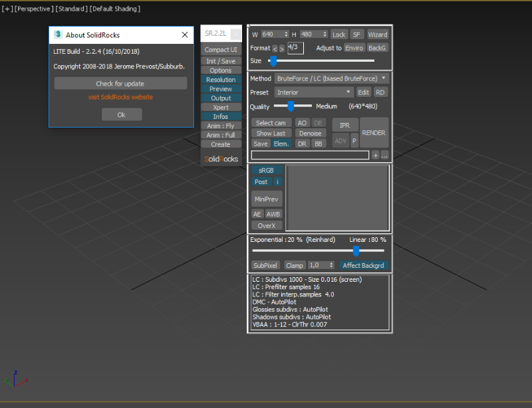Toggle the Post button
The width and height of the screenshot is (532, 408).
tap(261, 182)
